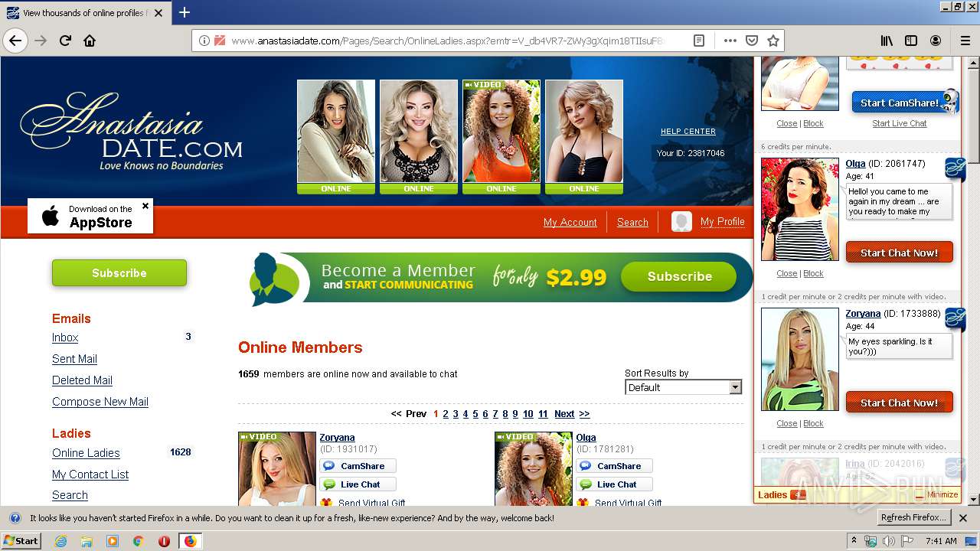This screenshot has width=980, height=551.
Task: Open the Firefox hamburger menu
Action: (x=965, y=41)
